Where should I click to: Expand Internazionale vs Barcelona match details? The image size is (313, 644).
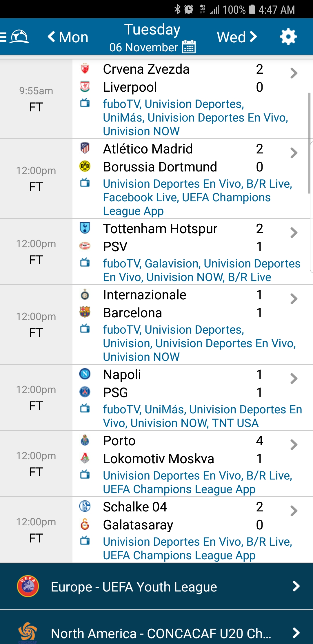294,299
